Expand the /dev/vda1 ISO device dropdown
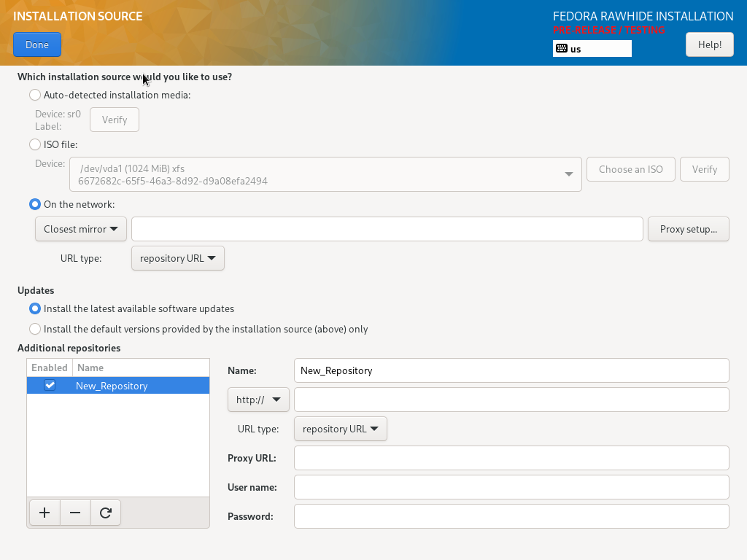The height and width of the screenshot is (560, 747). pyautogui.click(x=325, y=174)
